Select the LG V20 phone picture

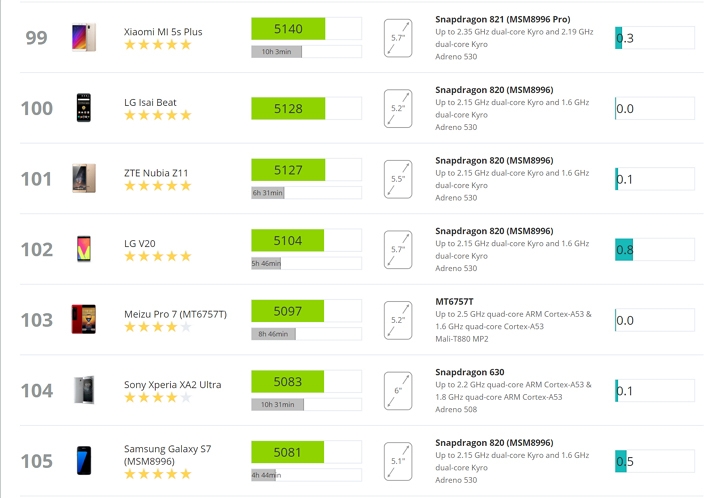(84, 249)
